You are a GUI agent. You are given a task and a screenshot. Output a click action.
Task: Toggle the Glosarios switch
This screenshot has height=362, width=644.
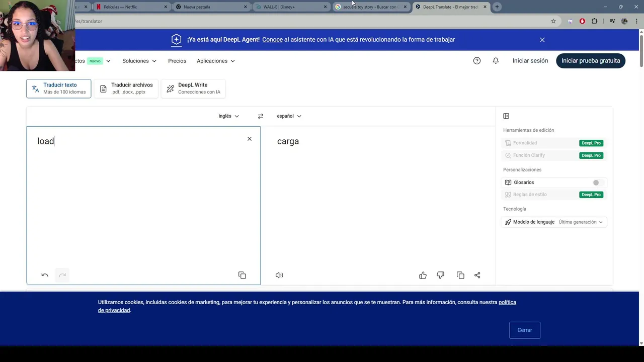click(x=598, y=183)
